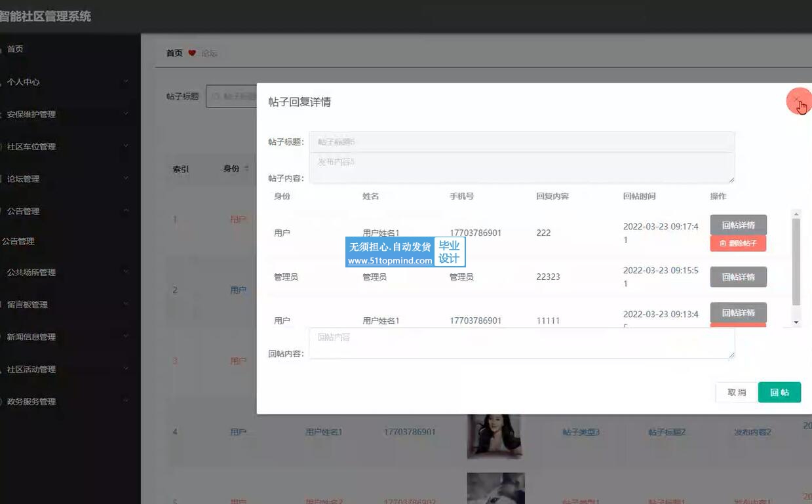This screenshot has height=504, width=812.
Task: Expand 社区车位管理 menu chevron
Action: [x=126, y=146]
